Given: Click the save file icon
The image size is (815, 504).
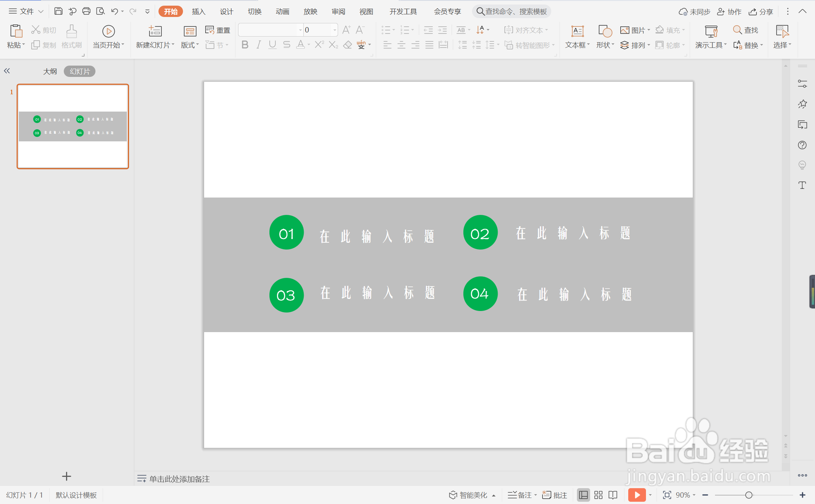Looking at the screenshot, I should tap(58, 11).
